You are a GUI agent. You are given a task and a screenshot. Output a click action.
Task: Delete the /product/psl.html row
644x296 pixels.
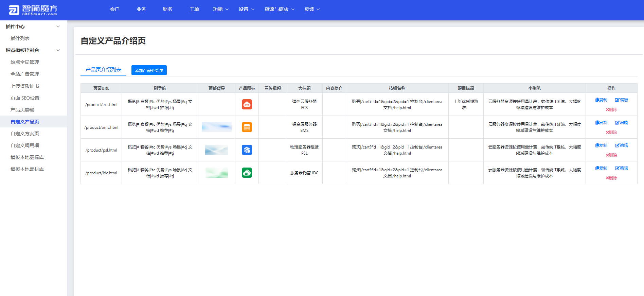click(611, 155)
